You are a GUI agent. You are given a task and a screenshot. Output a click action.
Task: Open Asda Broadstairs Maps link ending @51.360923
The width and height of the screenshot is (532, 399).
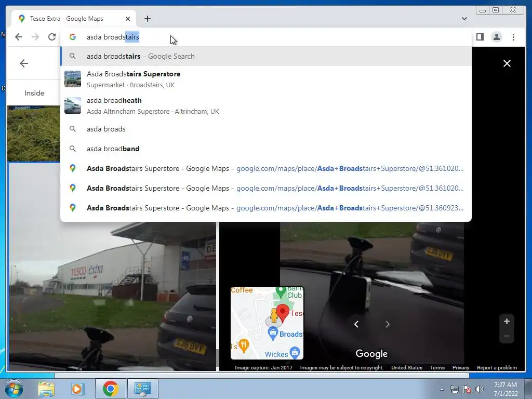point(266,208)
